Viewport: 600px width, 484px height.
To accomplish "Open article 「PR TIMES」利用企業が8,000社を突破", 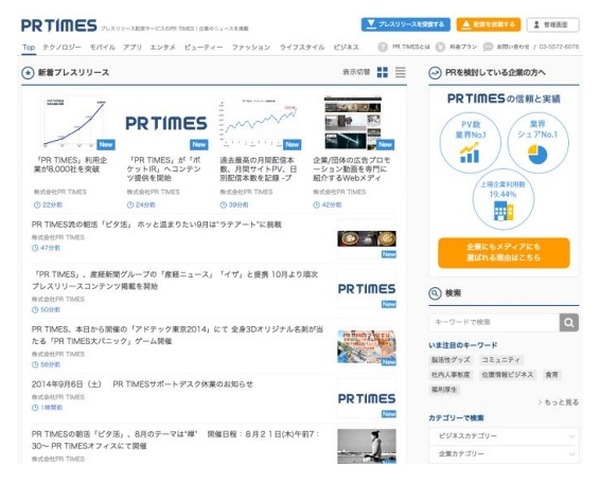I will [x=70, y=165].
